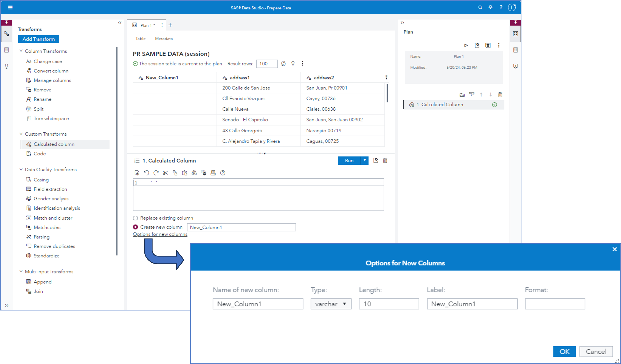Click the Length input field
The image size is (621, 364).
click(389, 304)
